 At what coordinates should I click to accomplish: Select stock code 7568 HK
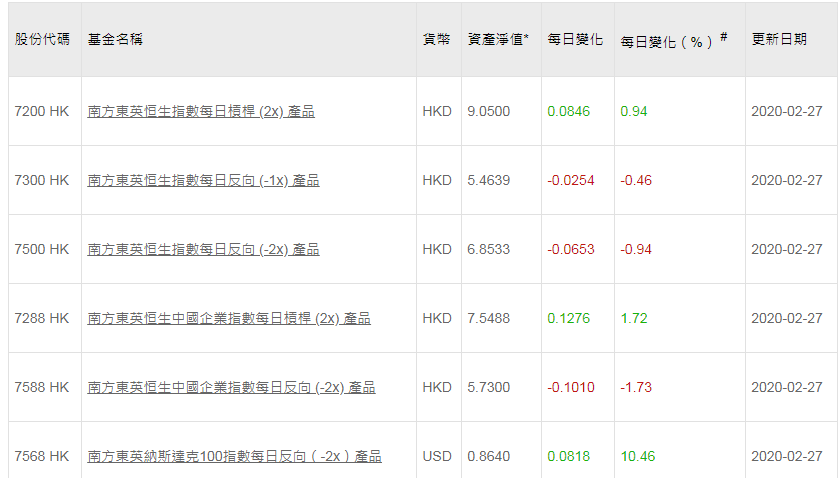coord(42,457)
